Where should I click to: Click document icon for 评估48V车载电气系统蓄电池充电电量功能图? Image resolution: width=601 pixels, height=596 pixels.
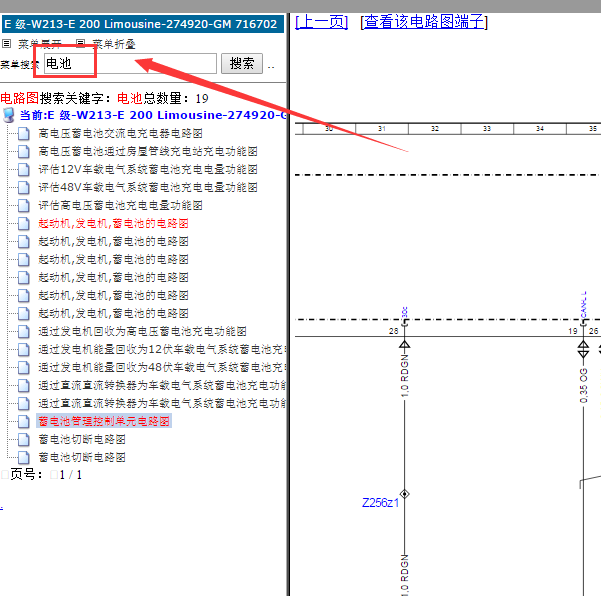pyautogui.click(x=24, y=187)
